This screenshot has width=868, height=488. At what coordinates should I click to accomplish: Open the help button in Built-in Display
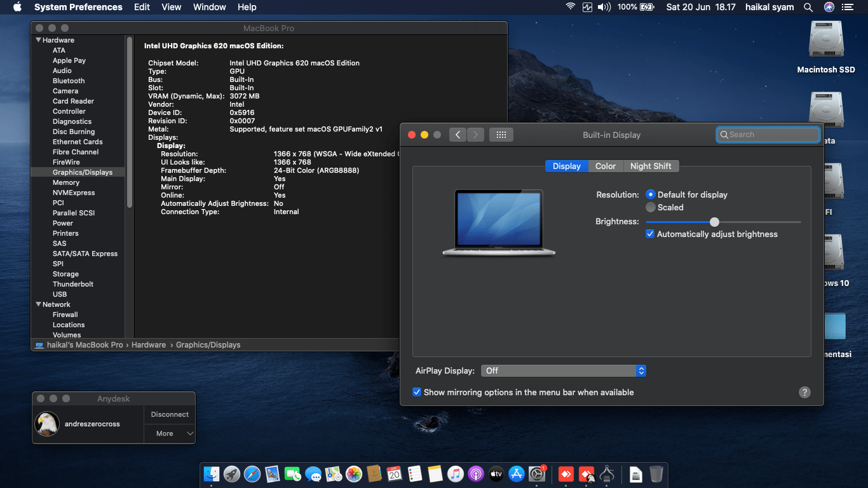click(804, 392)
